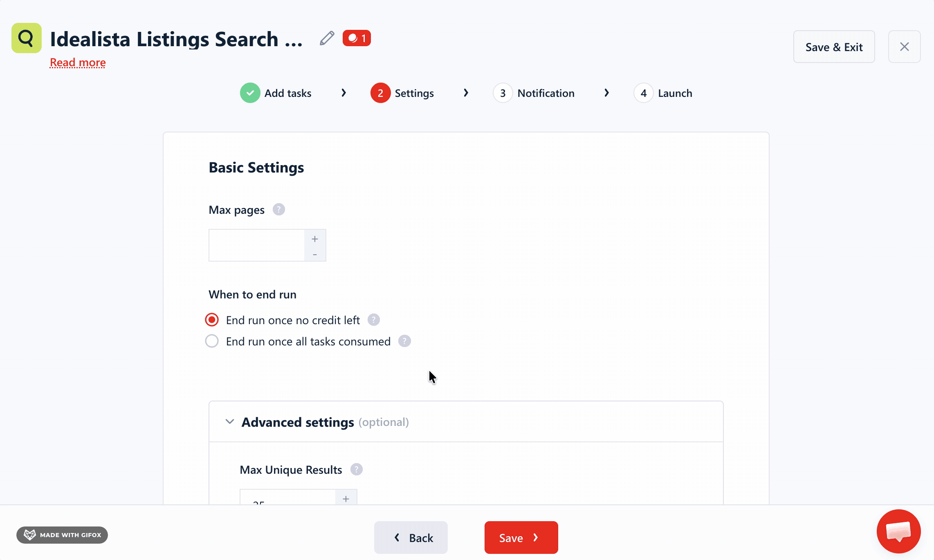Go to the Notification step
The width and height of the screenshot is (934, 560).
[x=546, y=93]
